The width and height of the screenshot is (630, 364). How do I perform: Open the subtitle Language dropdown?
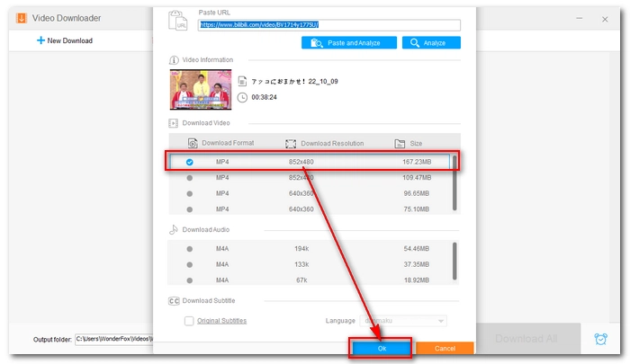click(x=404, y=321)
